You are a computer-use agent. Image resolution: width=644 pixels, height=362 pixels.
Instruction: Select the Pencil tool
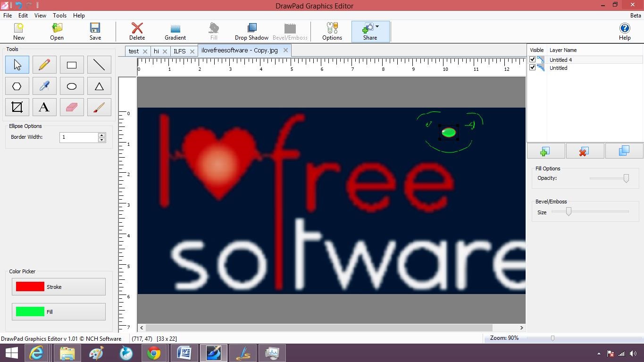pos(44,65)
